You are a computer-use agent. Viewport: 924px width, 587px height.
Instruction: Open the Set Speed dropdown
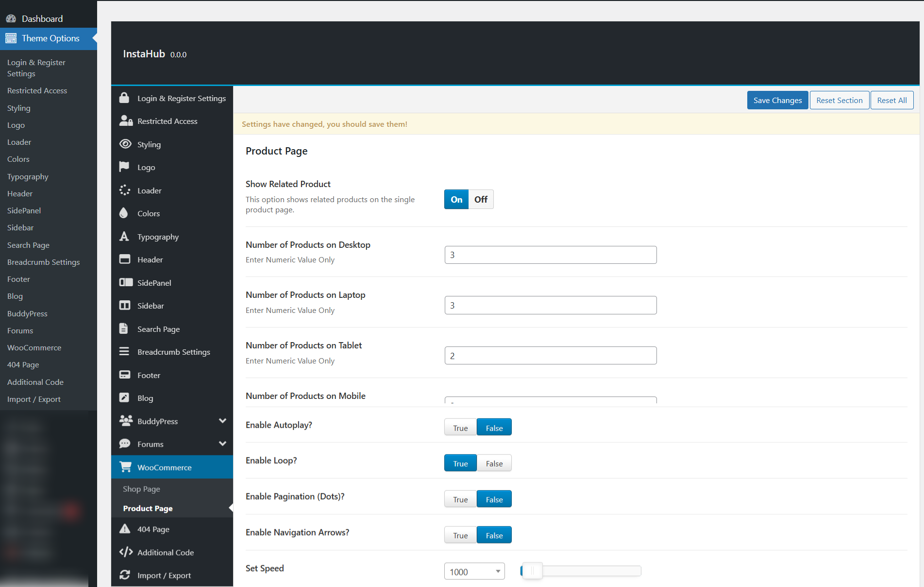coord(474,571)
